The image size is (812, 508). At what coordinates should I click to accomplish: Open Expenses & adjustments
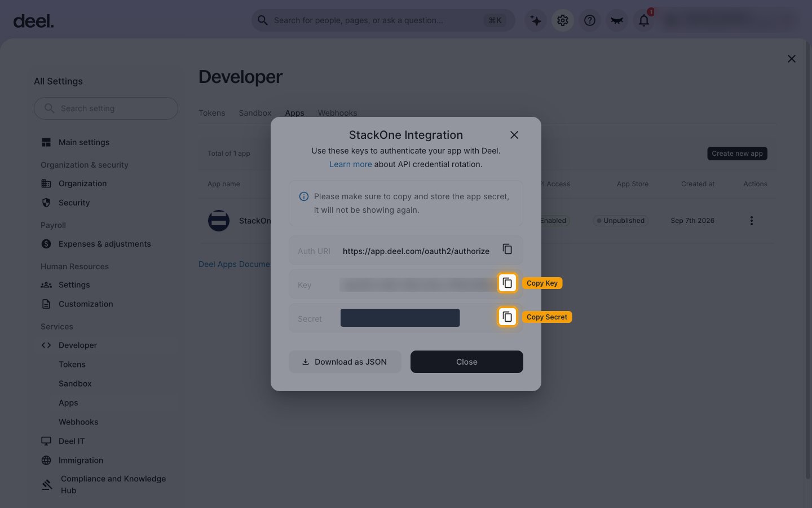[x=104, y=244]
